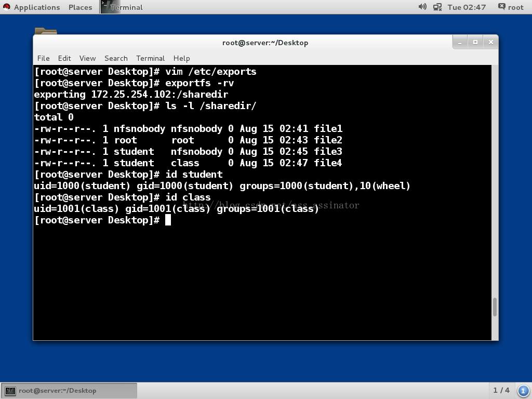The height and width of the screenshot is (399, 532).
Task: Click the 'id student' command
Action: tap(194, 175)
